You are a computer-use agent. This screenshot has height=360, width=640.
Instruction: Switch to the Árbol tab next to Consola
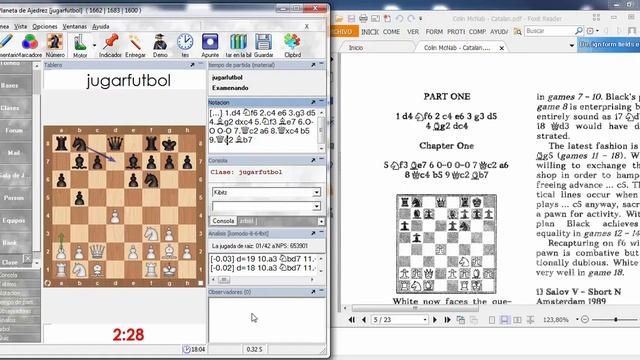247,221
